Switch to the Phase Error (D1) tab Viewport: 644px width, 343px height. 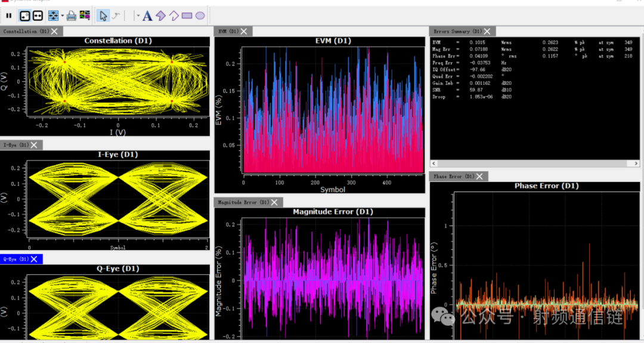[454, 176]
